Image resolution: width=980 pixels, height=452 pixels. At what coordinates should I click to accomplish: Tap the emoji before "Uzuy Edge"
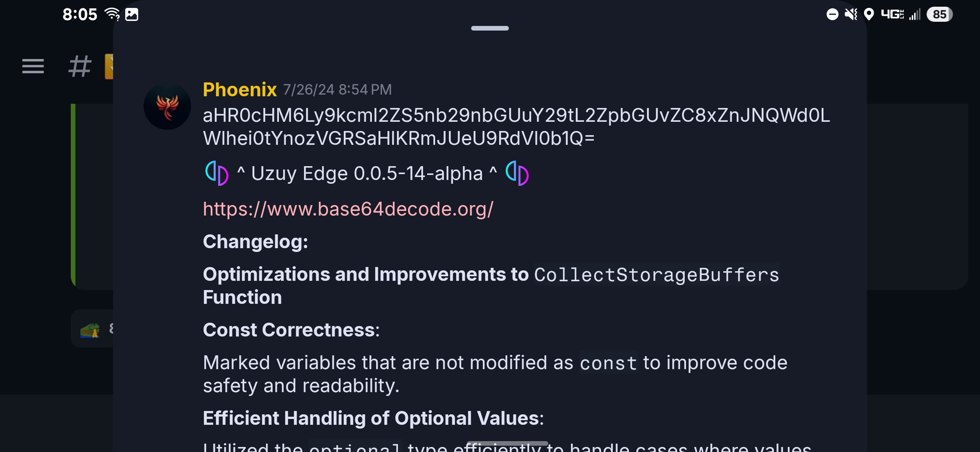[x=217, y=173]
